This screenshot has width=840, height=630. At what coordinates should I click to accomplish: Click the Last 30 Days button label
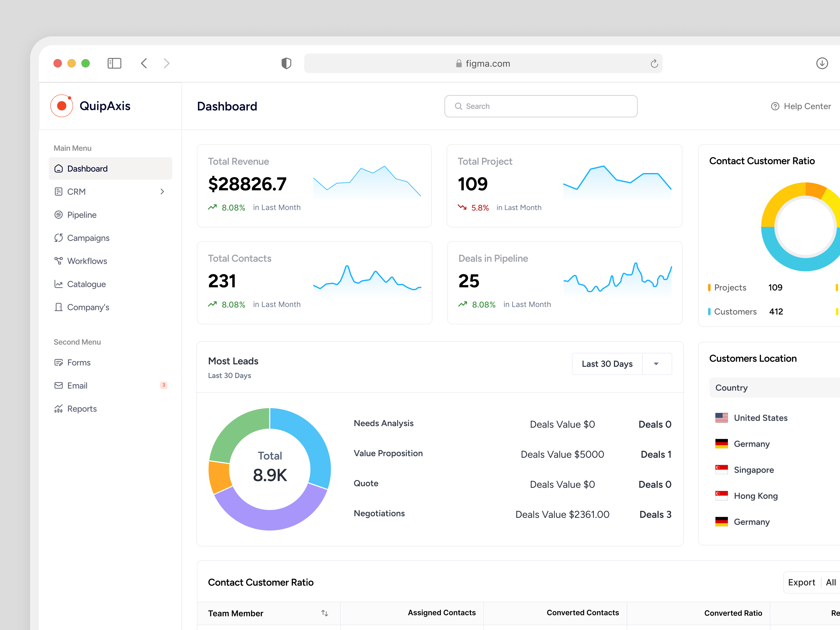click(x=607, y=364)
